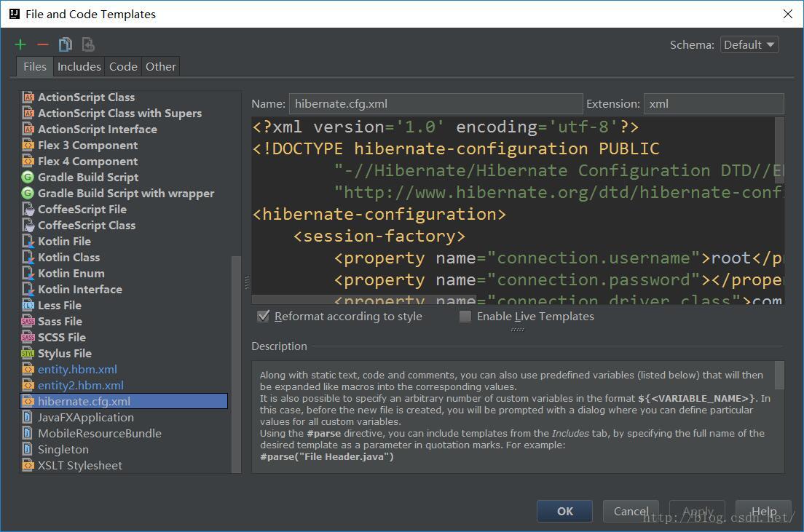The width and height of the screenshot is (804, 532).
Task: Click the XSLT Stylesheet icon
Action: [x=28, y=465]
